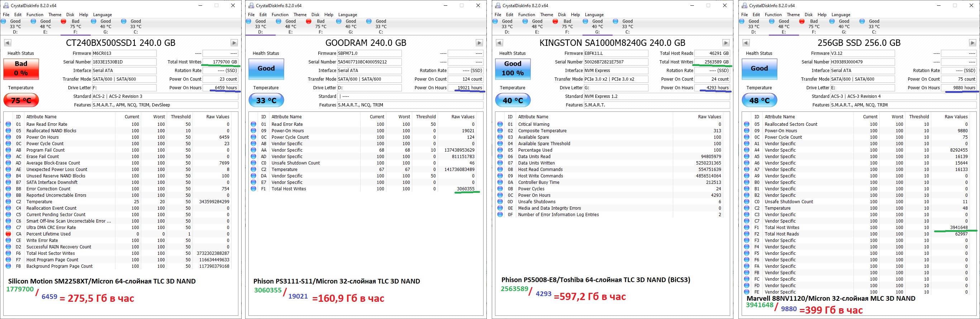Click the red Bad 0 % health status button

coord(21,68)
